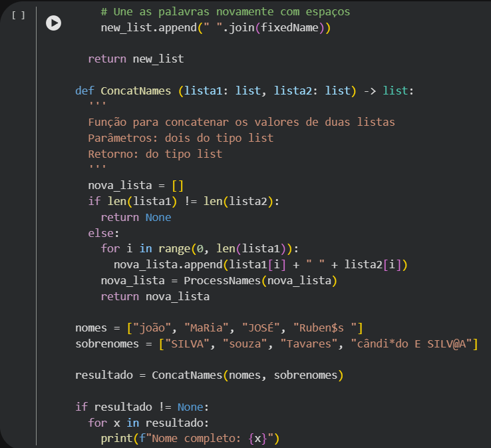This screenshot has height=448, width=491.
Task: Click the docstring line 'Função para concatenar os valores'
Action: coord(242,122)
